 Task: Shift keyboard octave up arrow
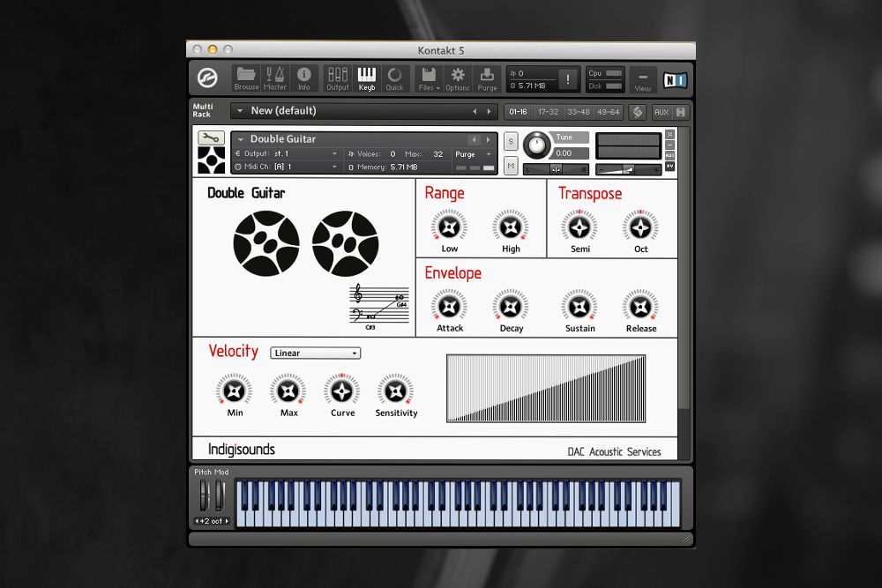[x=227, y=521]
